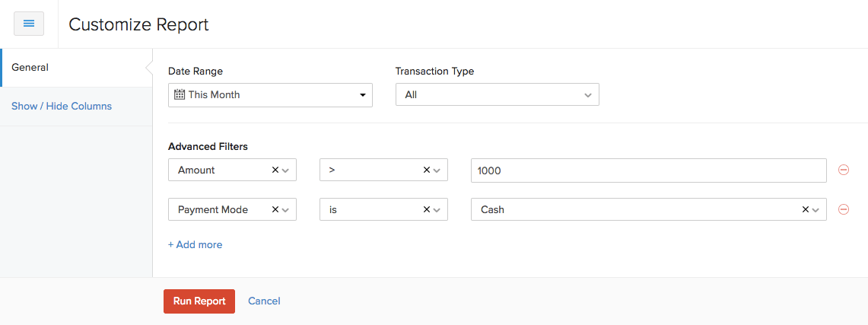Expand the Transaction Type dropdown
868x325 pixels.
(x=497, y=95)
